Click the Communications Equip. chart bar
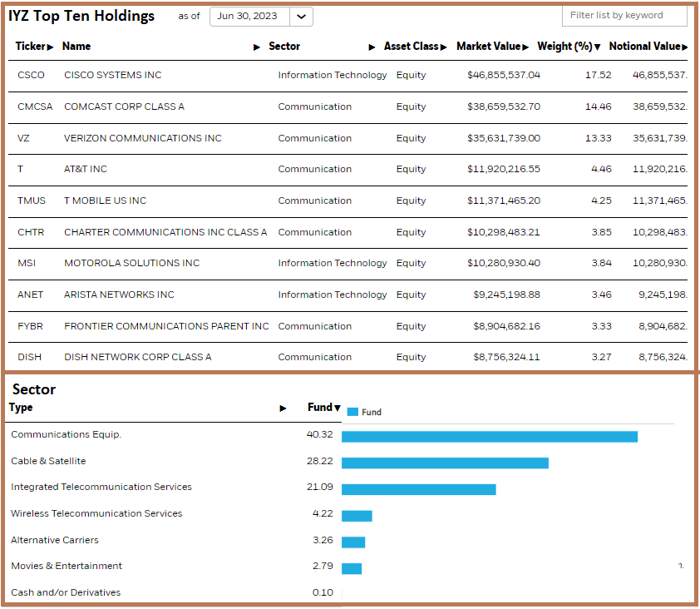Image resolution: width=700 pixels, height=609 pixels. pyautogui.click(x=490, y=435)
